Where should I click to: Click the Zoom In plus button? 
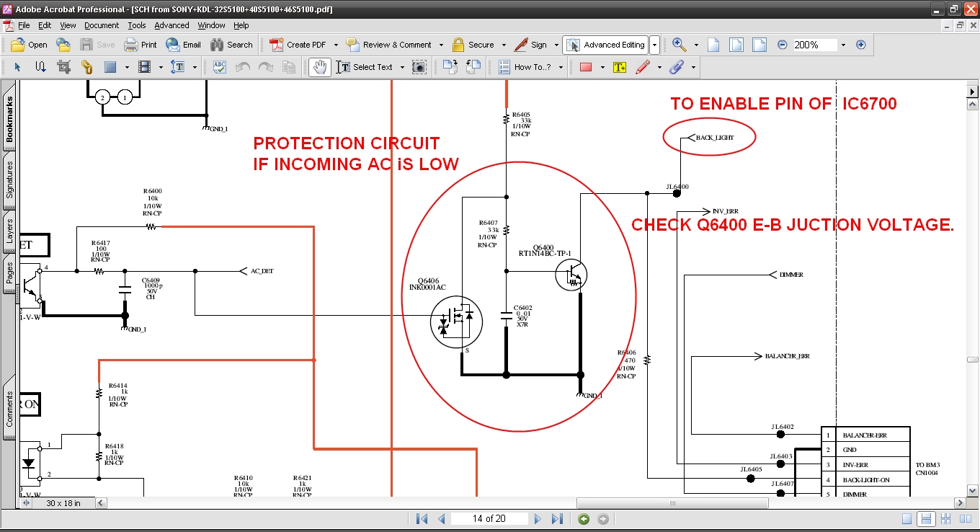coord(860,45)
